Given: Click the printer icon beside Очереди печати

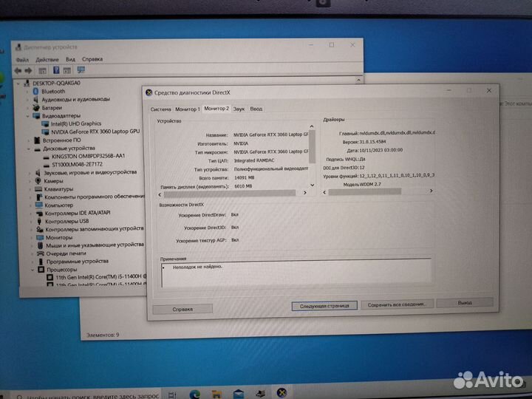Looking at the screenshot, I should [x=41, y=253].
